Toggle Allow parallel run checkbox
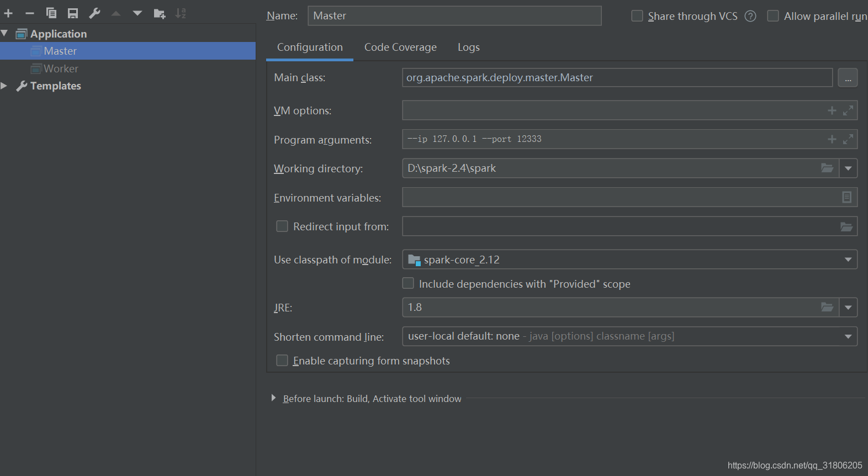The image size is (868, 476). coord(773,16)
